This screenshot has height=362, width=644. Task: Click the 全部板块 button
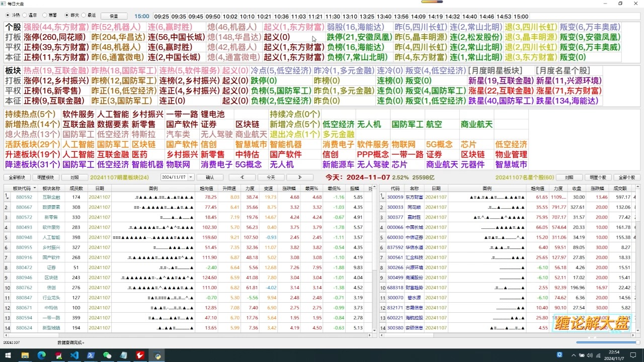[x=17, y=177]
